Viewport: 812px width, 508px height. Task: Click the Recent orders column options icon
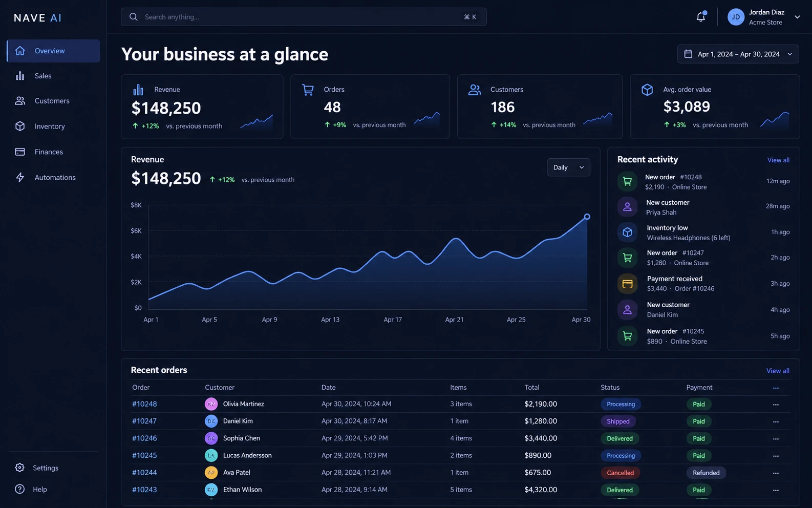click(776, 388)
